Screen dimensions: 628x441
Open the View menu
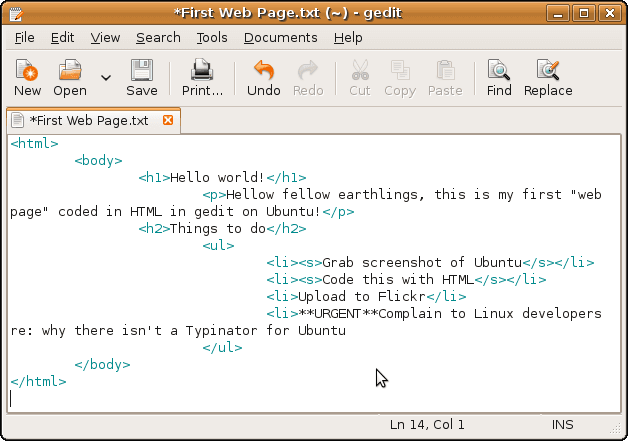(105, 38)
